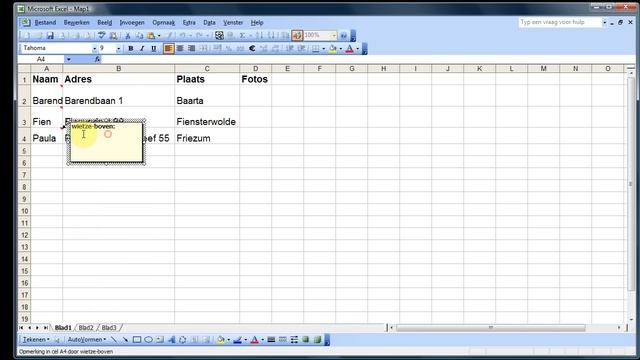
Task: Select the Line tool in Drawing toolbar
Action: click(114, 340)
